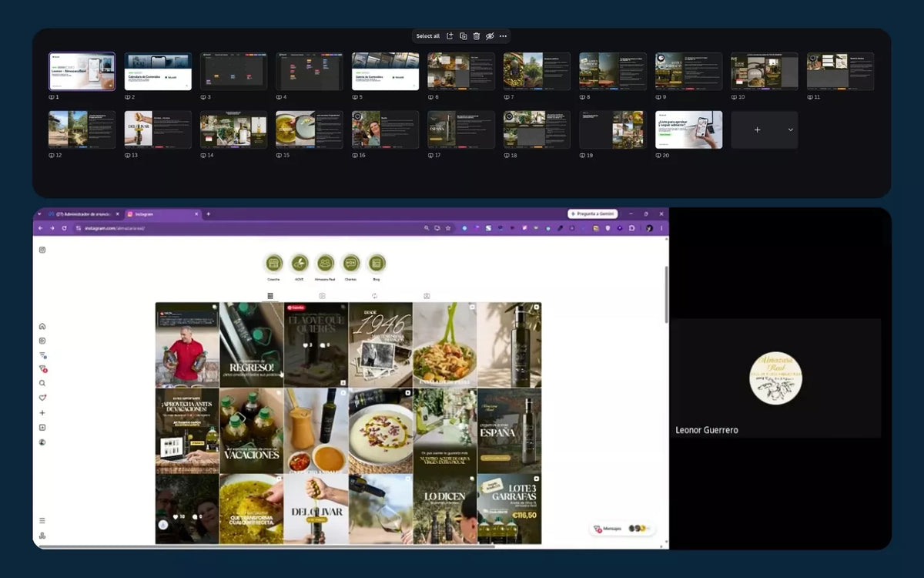This screenshot has width=924, height=578.
Task: Open the LOTE 3 GARRAFAS post thumbnail
Action: tap(510, 509)
